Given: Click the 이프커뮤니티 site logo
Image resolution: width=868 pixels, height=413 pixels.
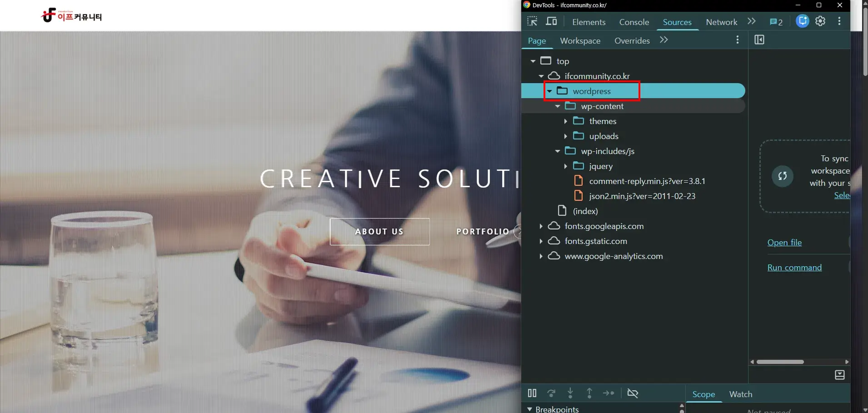Looking at the screenshot, I should [x=71, y=15].
